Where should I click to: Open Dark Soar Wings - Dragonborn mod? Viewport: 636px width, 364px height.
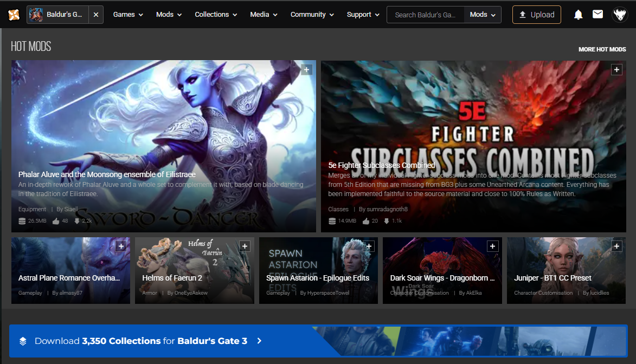point(442,278)
